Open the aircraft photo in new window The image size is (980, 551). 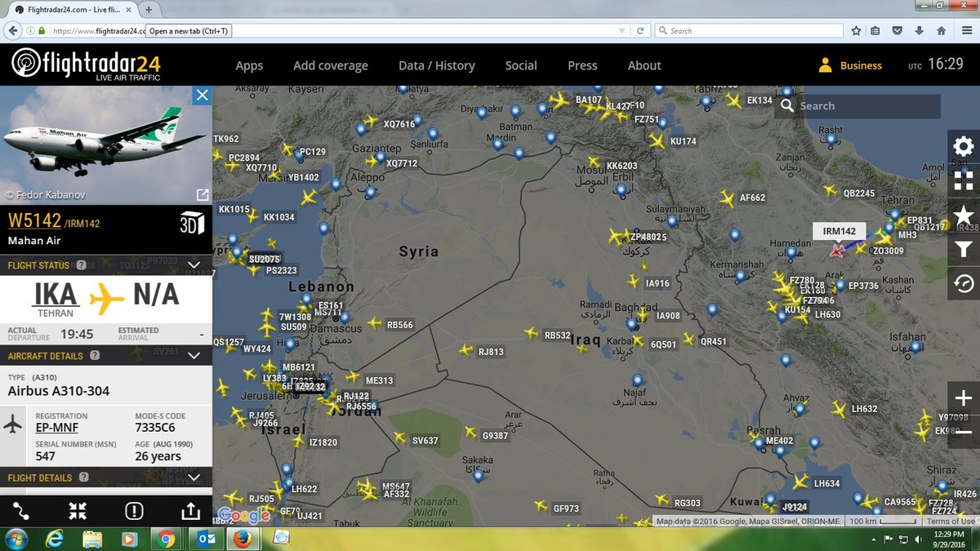201,194
